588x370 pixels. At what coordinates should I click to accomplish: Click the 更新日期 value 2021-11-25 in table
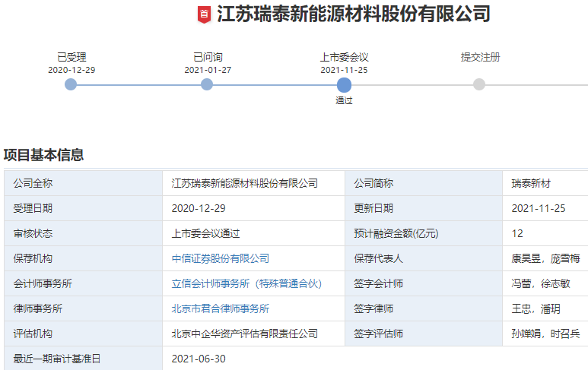click(x=539, y=208)
